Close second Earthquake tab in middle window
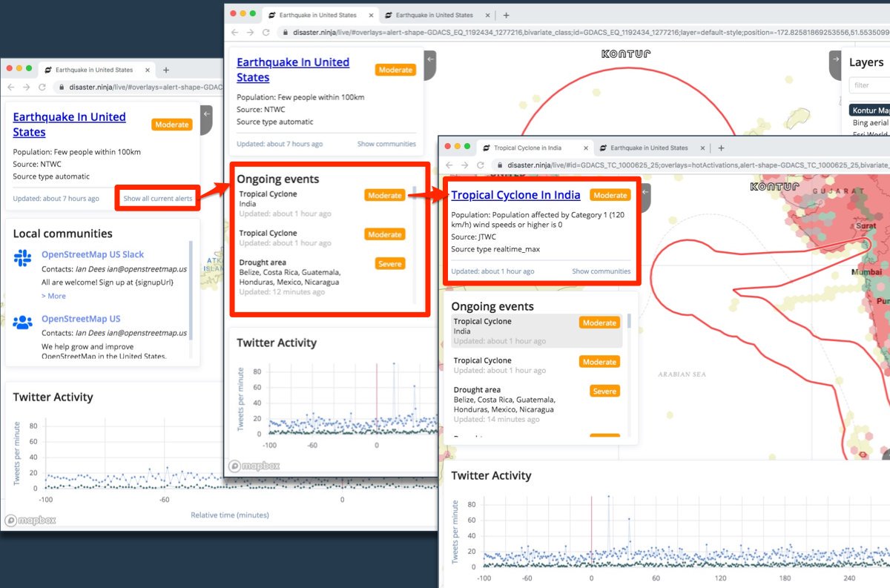The height and width of the screenshot is (588, 890). click(487, 15)
